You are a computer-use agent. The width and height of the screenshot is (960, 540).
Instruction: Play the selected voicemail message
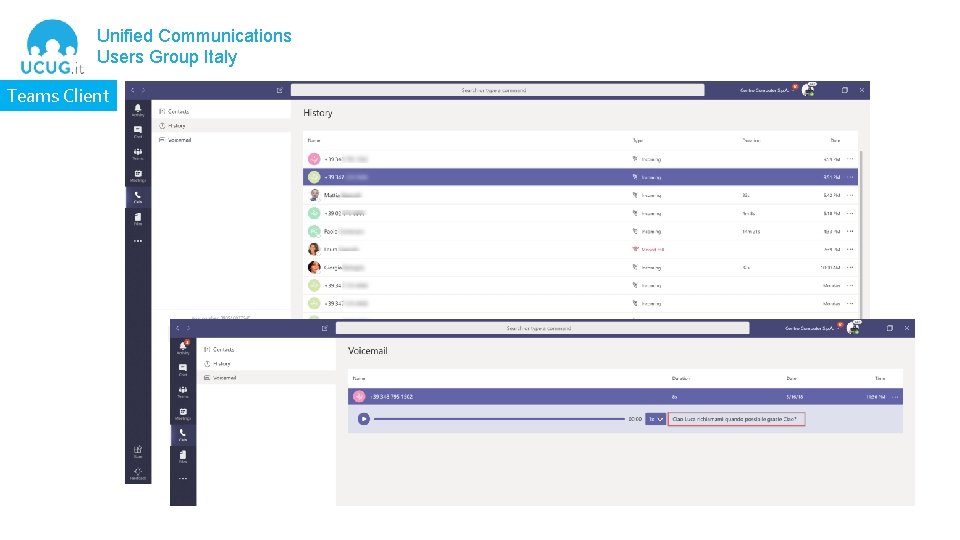click(364, 419)
